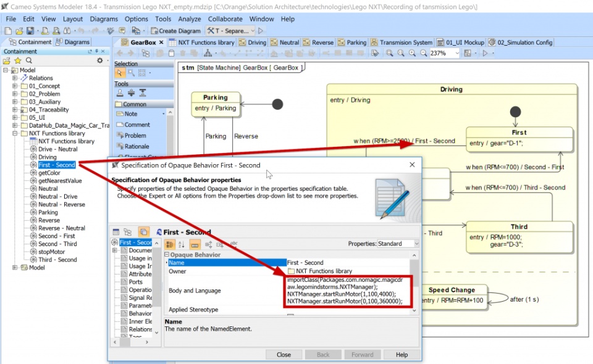The image size is (593, 364).
Task: Open the 237% zoom level dropdown
Action: click(x=457, y=53)
